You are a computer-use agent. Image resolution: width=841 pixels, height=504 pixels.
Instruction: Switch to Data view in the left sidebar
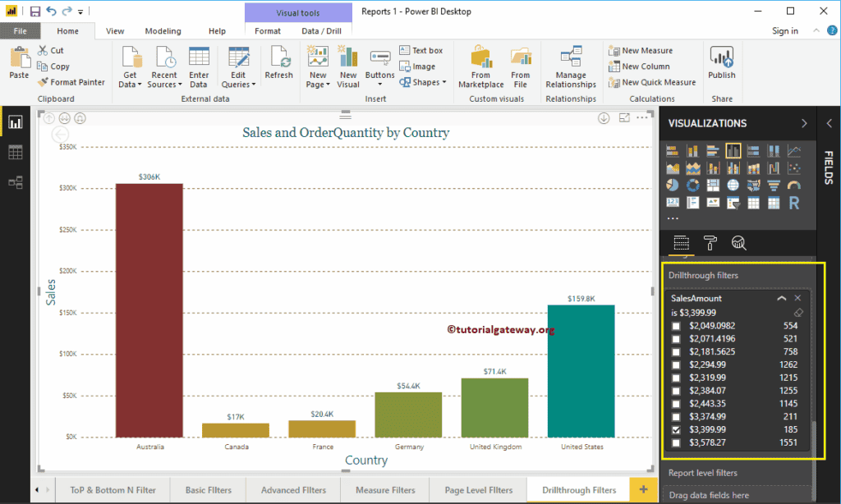pos(14,152)
